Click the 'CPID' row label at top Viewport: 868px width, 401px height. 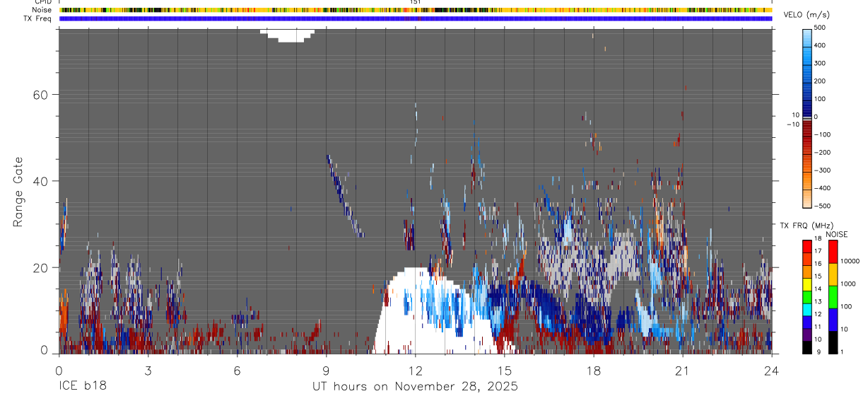click(42, 2)
